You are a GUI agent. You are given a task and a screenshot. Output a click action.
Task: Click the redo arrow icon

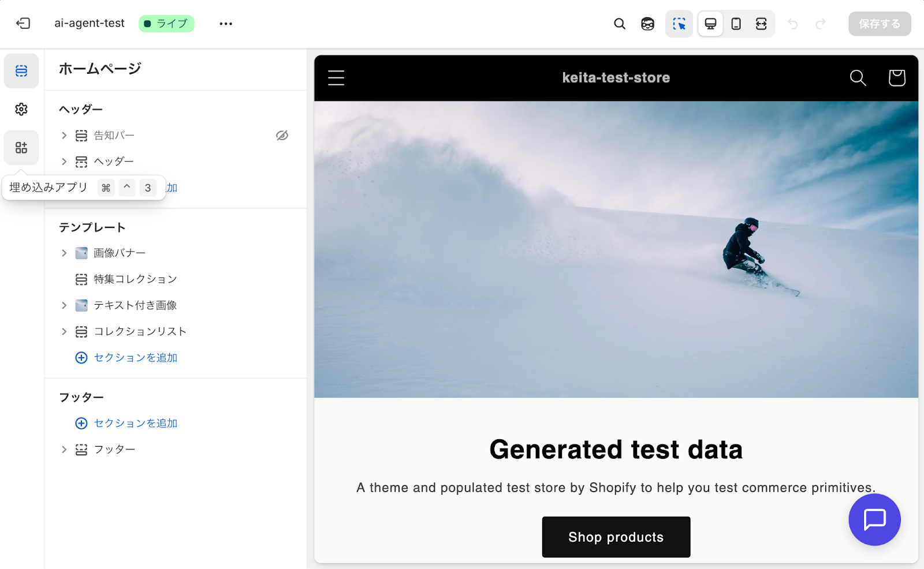821,24
